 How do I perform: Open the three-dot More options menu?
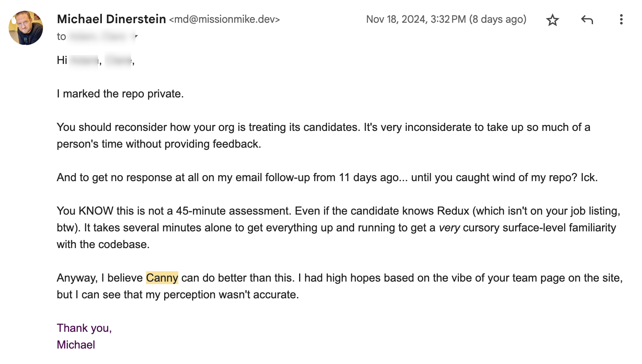pyautogui.click(x=621, y=19)
